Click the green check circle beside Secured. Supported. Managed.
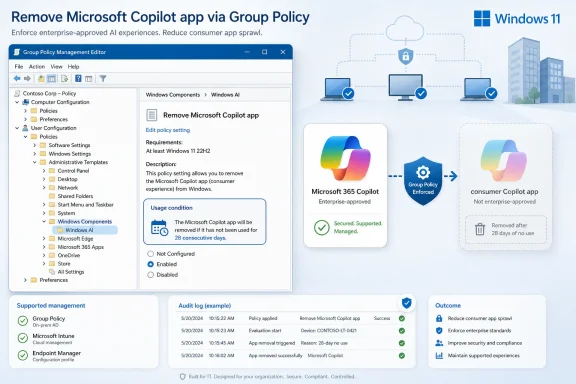576x384 pixels. coord(321,227)
